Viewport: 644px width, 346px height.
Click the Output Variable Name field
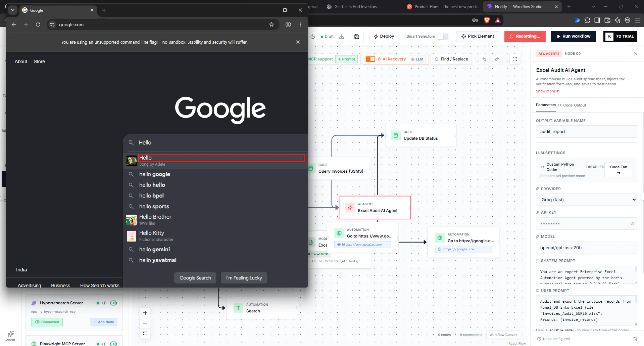tap(587, 132)
